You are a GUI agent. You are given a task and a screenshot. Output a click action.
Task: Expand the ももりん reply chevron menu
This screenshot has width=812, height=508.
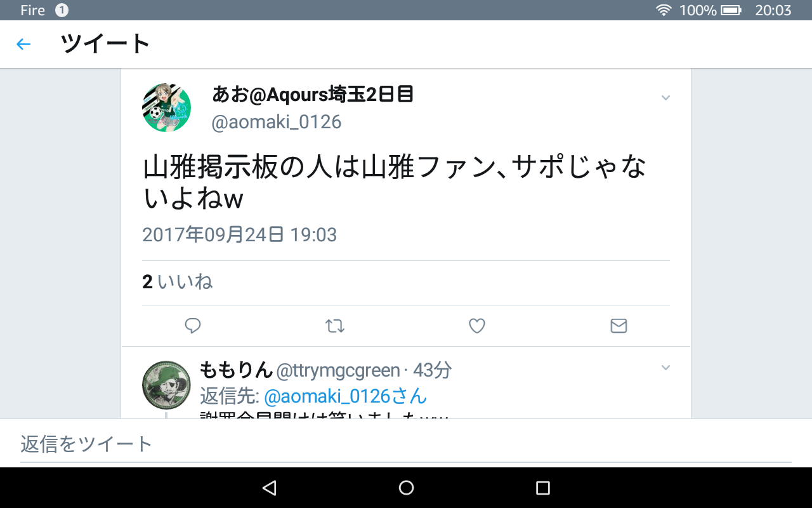pyautogui.click(x=665, y=368)
